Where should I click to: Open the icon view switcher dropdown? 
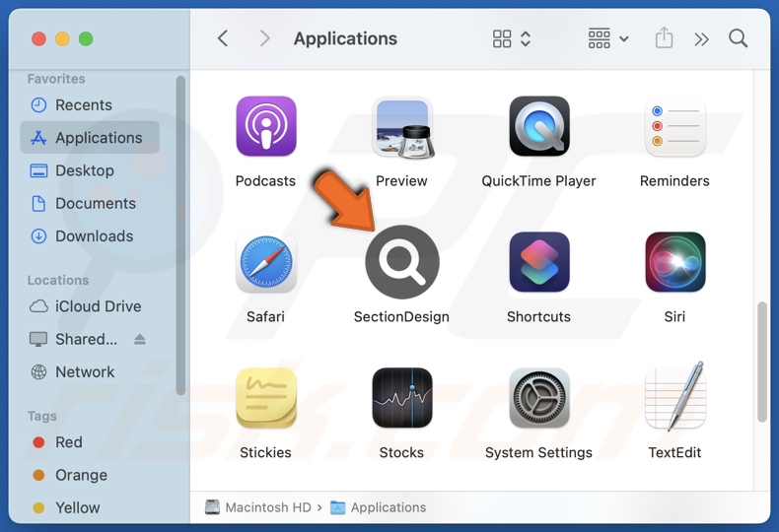click(x=512, y=38)
